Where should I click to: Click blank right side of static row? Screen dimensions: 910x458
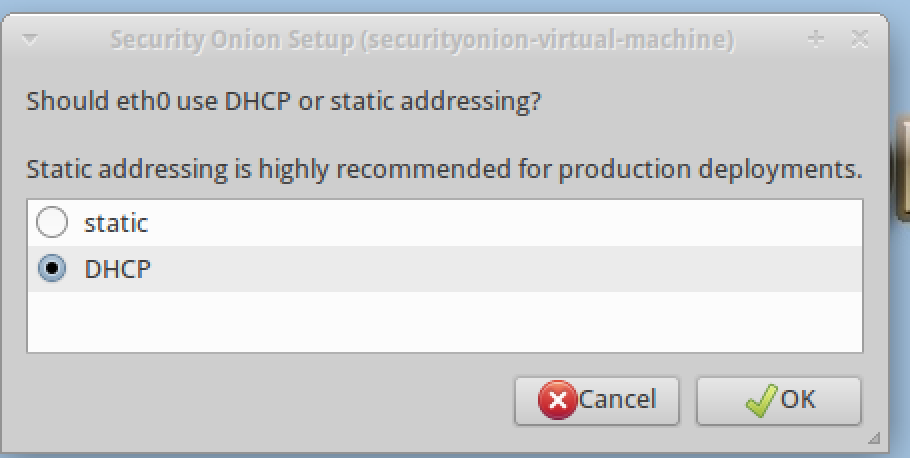coord(600,223)
